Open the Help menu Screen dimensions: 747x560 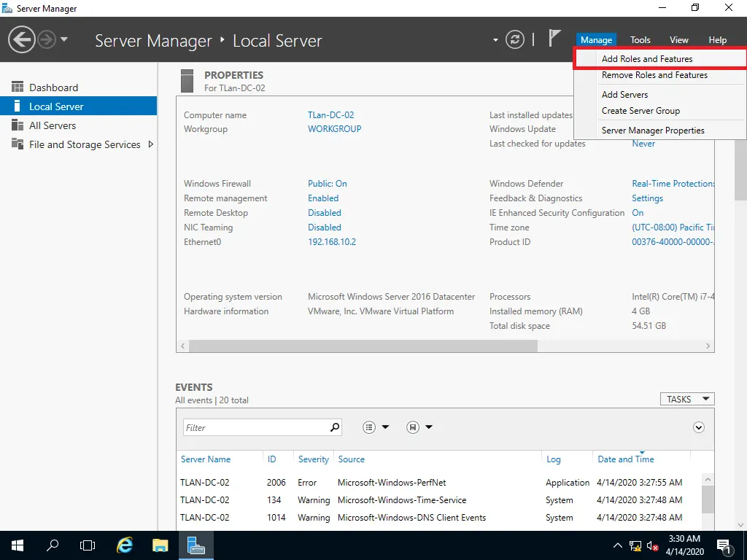[718, 40]
